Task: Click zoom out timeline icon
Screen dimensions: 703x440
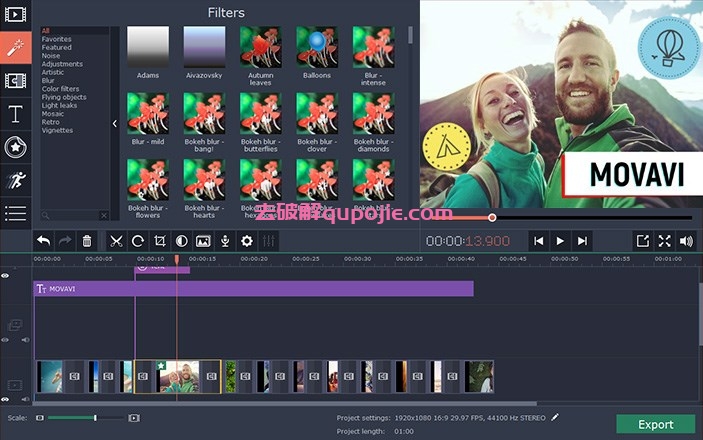Action: pos(40,418)
